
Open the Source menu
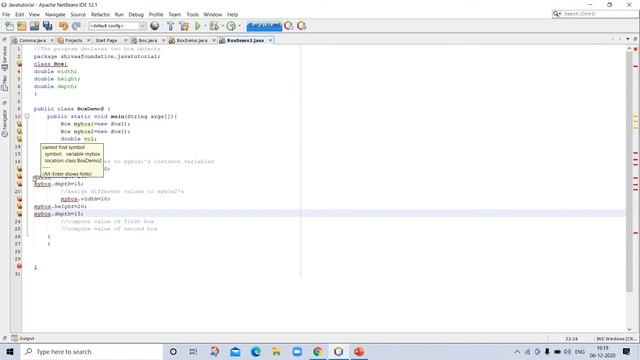tap(78, 14)
